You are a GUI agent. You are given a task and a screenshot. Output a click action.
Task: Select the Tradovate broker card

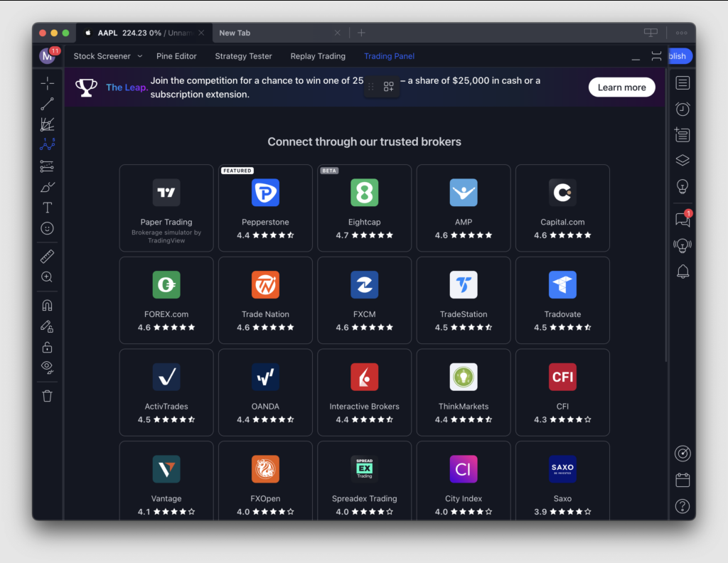tap(562, 300)
